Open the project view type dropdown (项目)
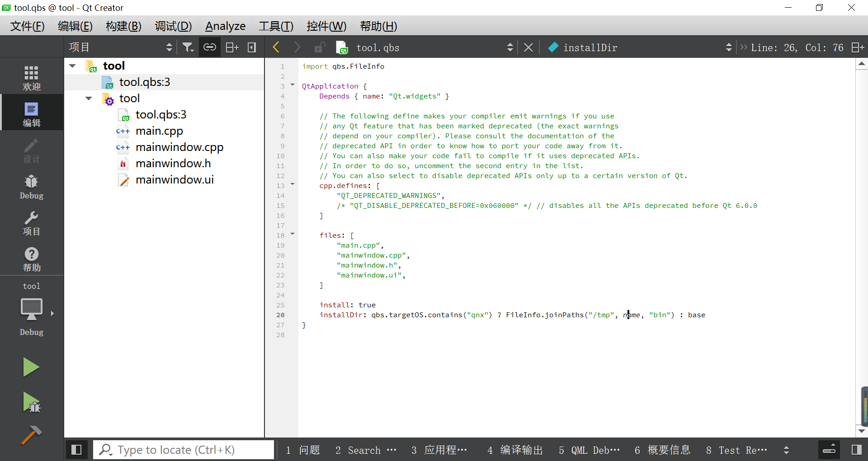Image resolution: width=868 pixels, height=461 pixels. [121, 47]
